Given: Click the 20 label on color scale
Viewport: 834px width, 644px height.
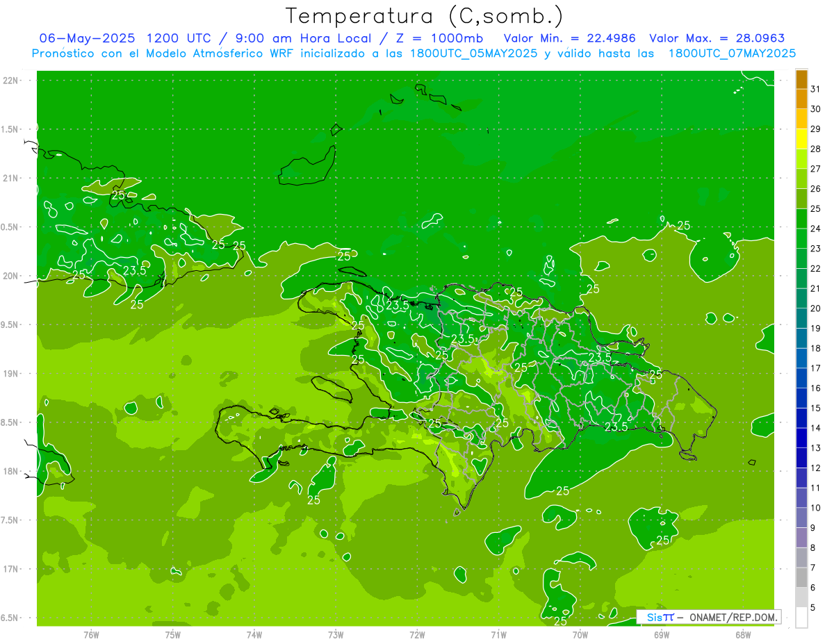Looking at the screenshot, I should pyautogui.click(x=816, y=308).
